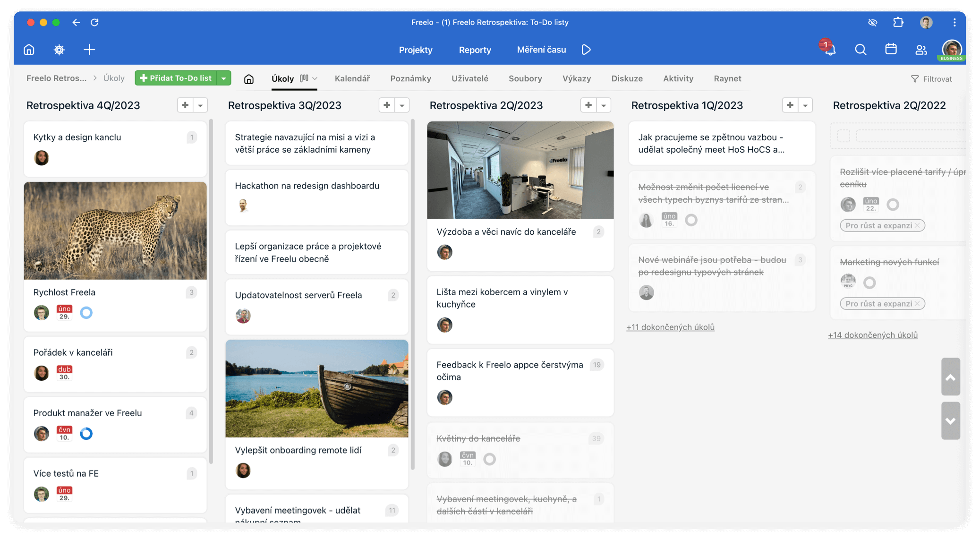The width and height of the screenshot is (980, 539).
Task: Open Měření času menu
Action: tap(541, 50)
